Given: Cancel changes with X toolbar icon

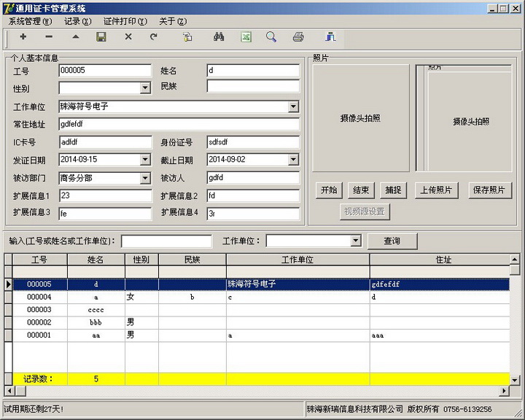Looking at the screenshot, I should tap(128, 37).
